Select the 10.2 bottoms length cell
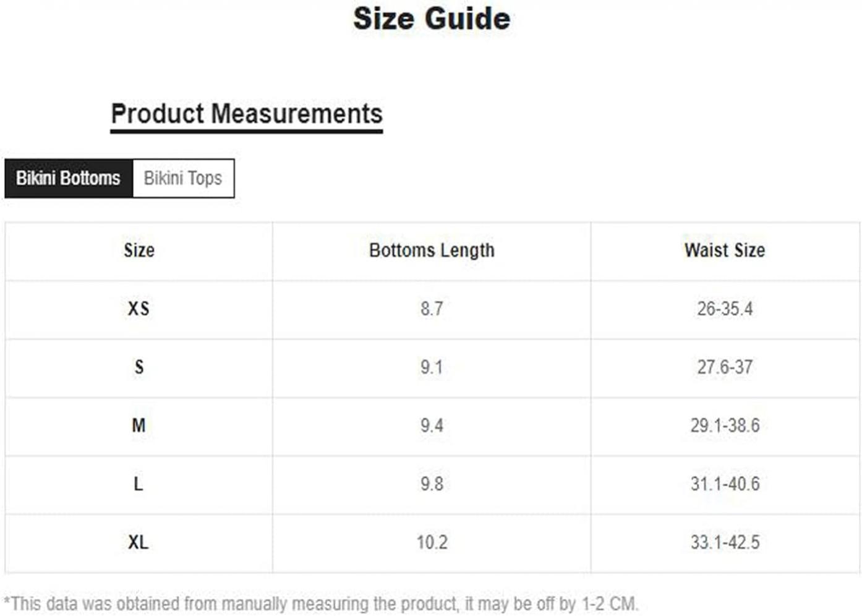Screen dimensions: 862x616 tap(432, 542)
